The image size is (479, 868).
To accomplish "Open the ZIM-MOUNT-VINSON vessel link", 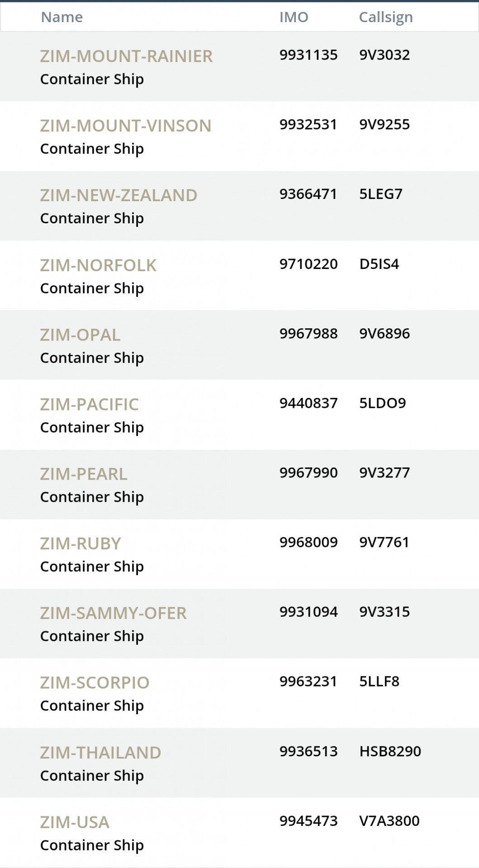I will 126,126.
